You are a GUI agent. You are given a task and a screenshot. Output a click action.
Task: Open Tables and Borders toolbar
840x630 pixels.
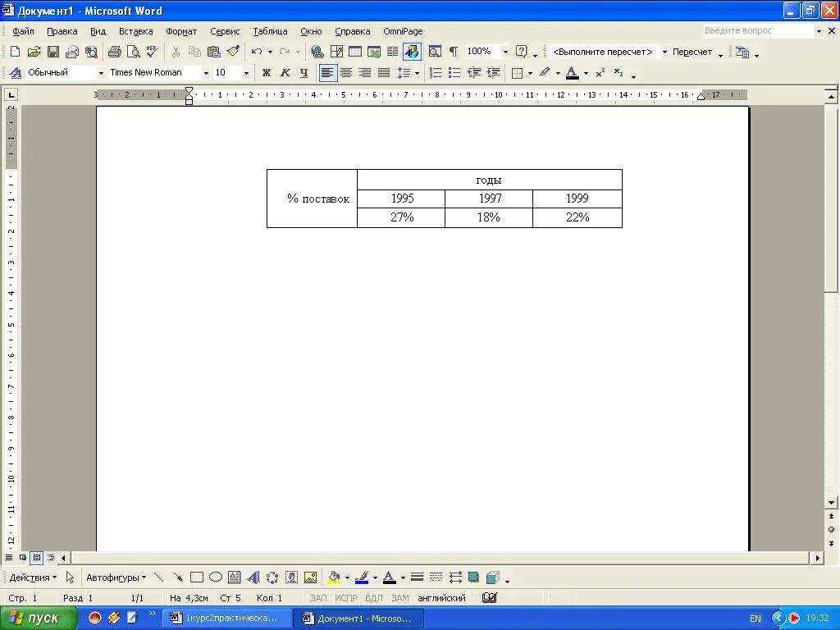pos(336,52)
